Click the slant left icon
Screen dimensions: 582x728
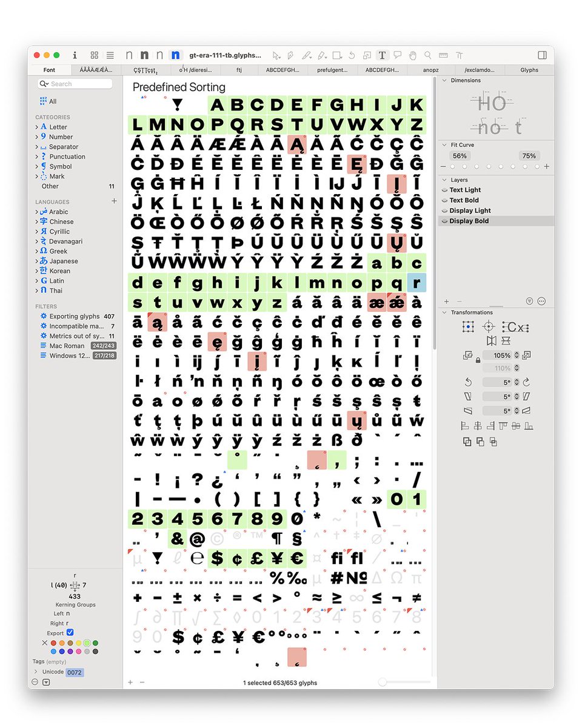coord(468,396)
